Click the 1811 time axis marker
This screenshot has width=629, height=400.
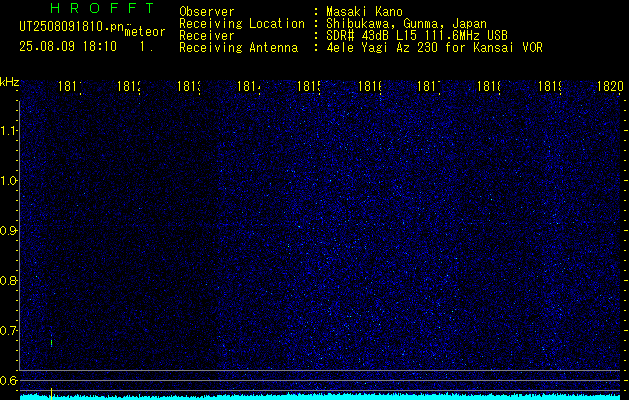(x=70, y=86)
